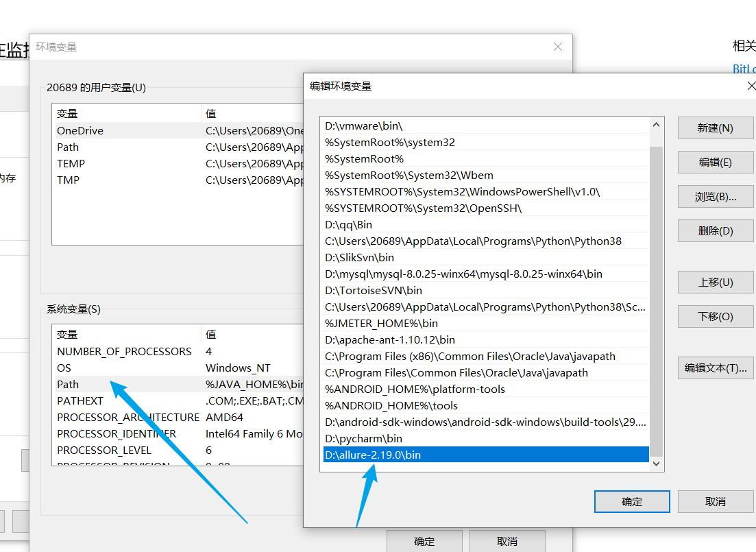Select OS system variable row
Screen dimensions: 756x552
click(x=178, y=368)
